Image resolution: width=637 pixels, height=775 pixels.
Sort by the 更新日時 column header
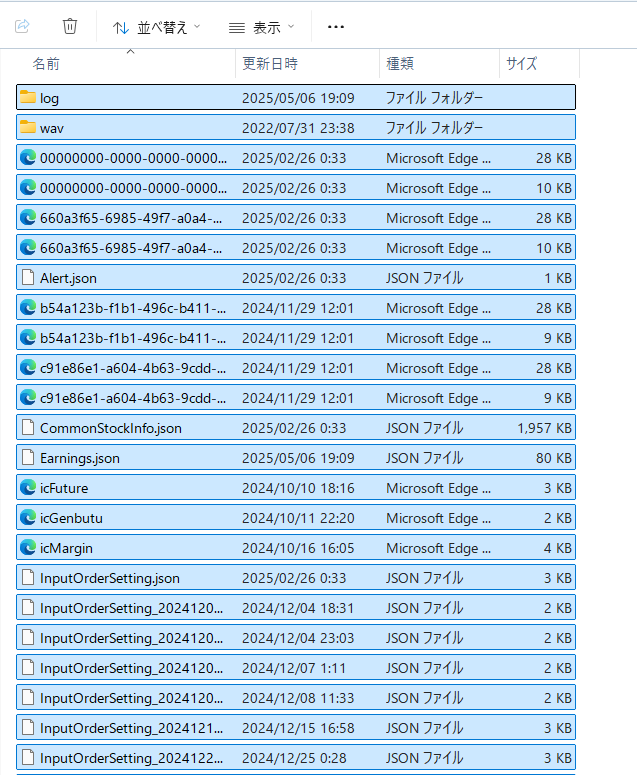(x=270, y=63)
